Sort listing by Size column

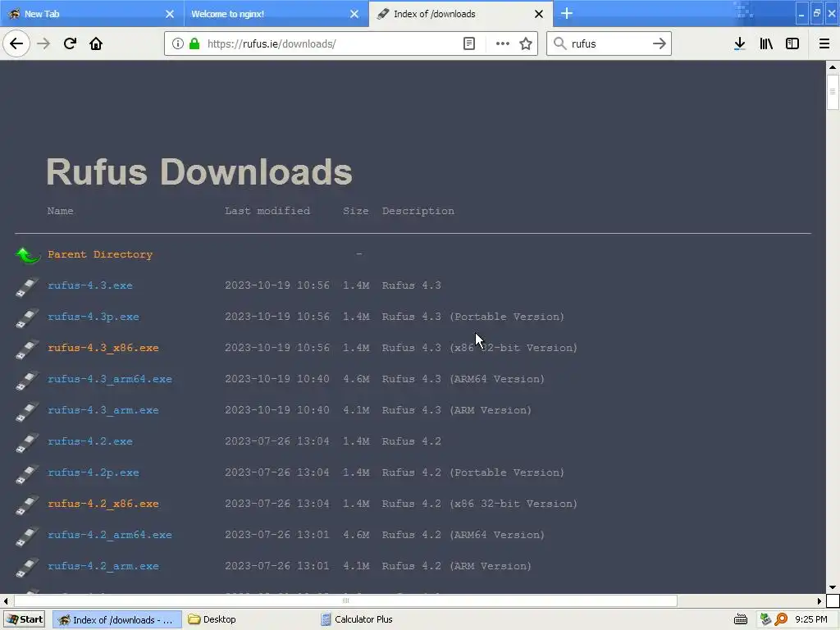[x=356, y=211]
